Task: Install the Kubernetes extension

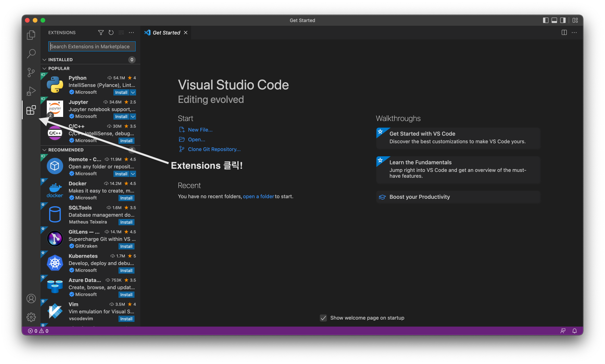Action: pyautogui.click(x=126, y=270)
